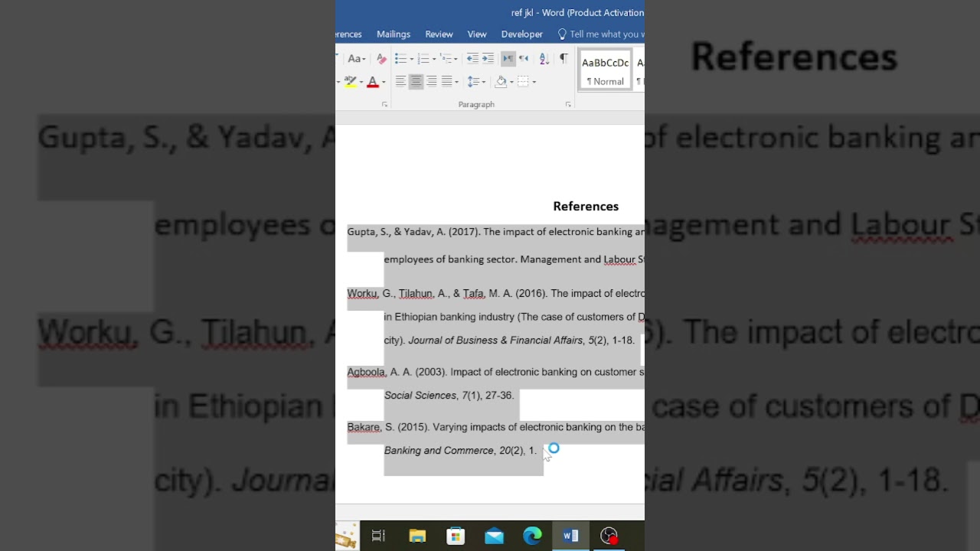The width and height of the screenshot is (980, 551).
Task: Select the Word taskbar icon
Action: [x=570, y=536]
